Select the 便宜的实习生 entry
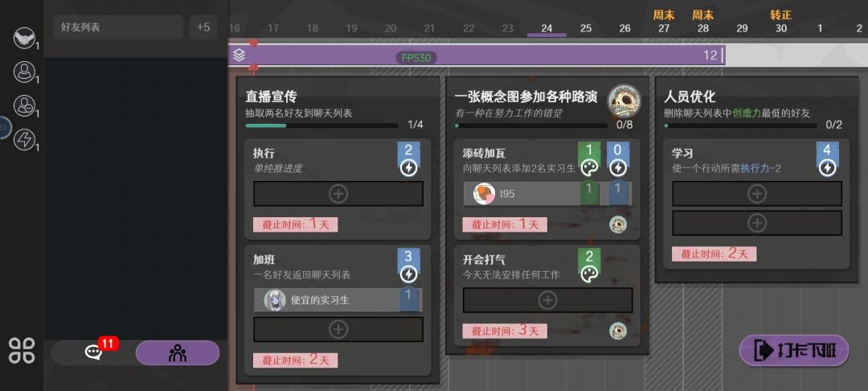Screen dimensions: 868x391 (x=338, y=300)
